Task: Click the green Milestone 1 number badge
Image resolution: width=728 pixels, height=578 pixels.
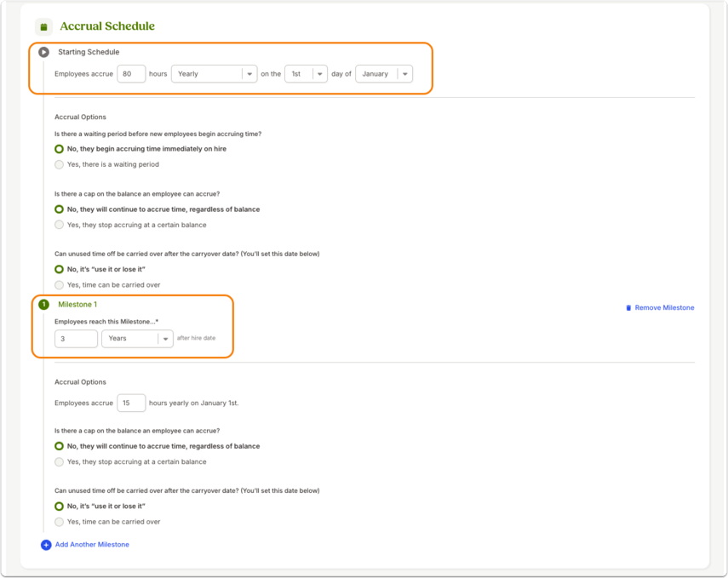Action: [x=43, y=305]
